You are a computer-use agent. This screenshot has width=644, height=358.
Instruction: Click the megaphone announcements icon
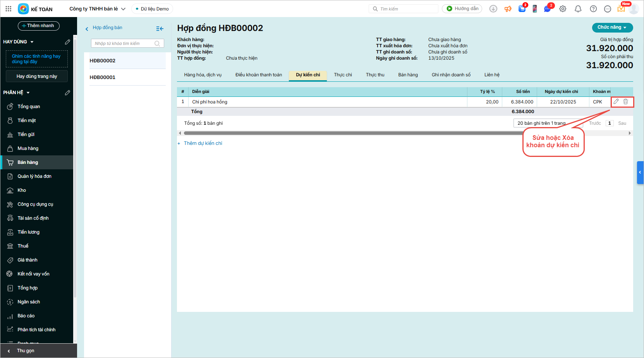(x=508, y=9)
